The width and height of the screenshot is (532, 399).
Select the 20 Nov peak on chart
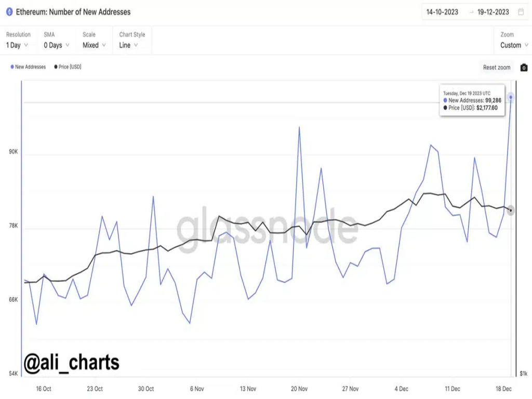click(x=299, y=127)
